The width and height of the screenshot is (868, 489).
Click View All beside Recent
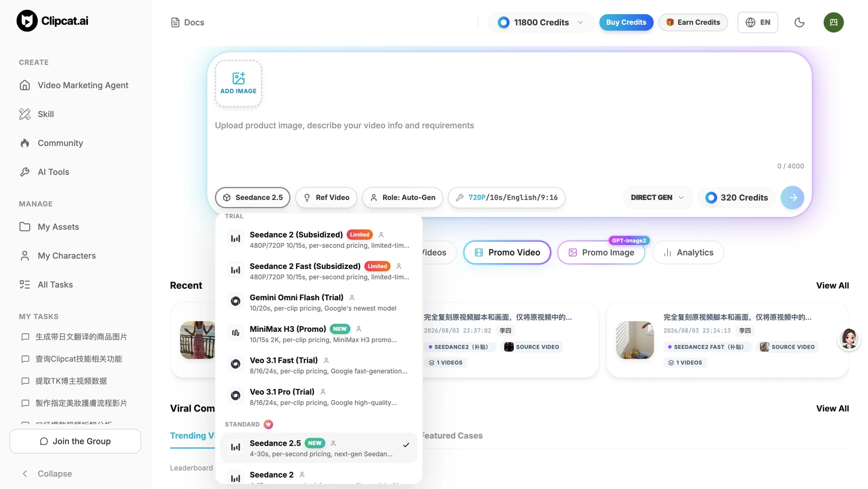[833, 286]
